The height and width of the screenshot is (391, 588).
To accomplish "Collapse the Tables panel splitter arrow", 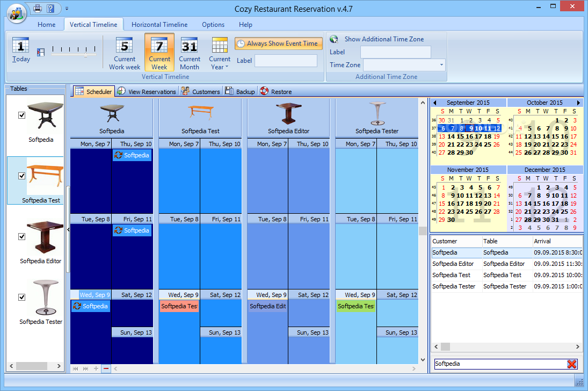I will (68, 229).
